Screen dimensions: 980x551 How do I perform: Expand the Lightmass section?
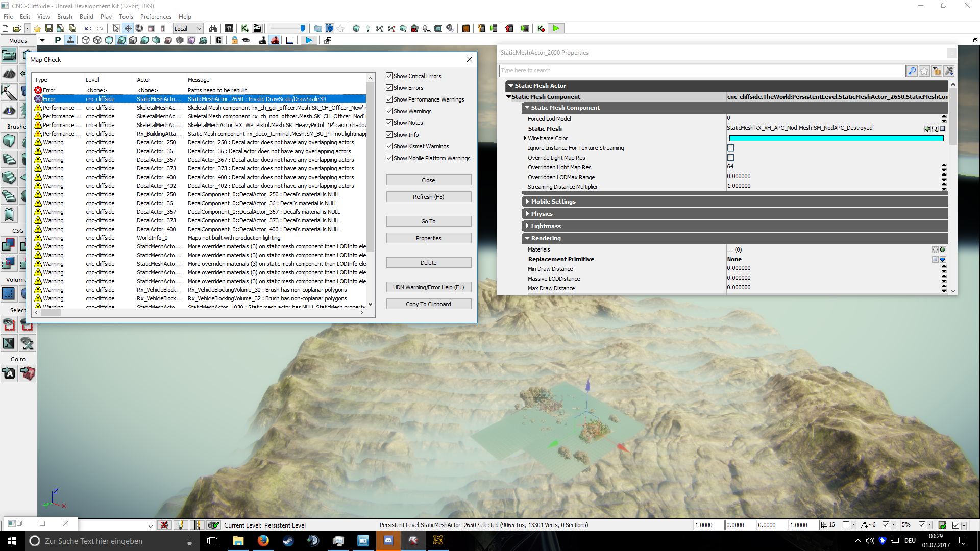(x=527, y=226)
